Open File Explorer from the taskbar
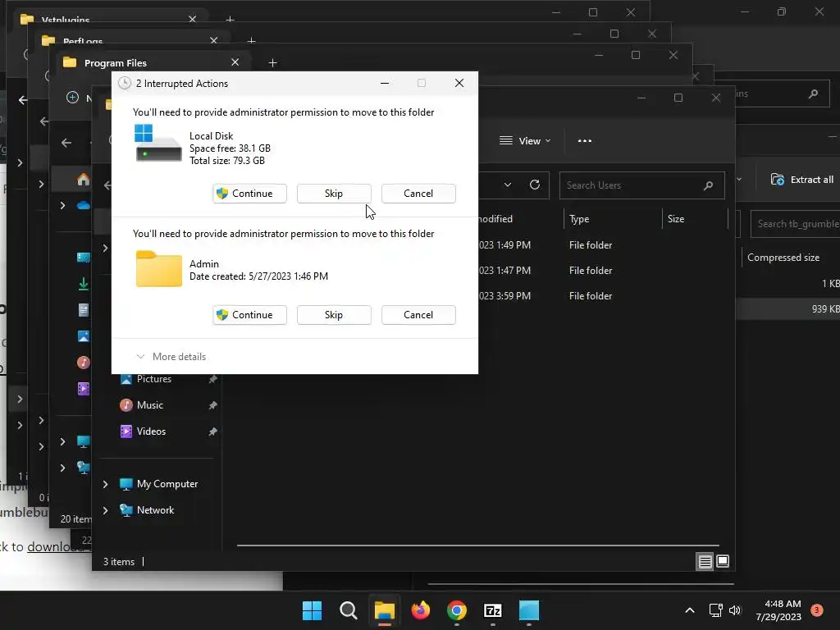 (x=384, y=610)
